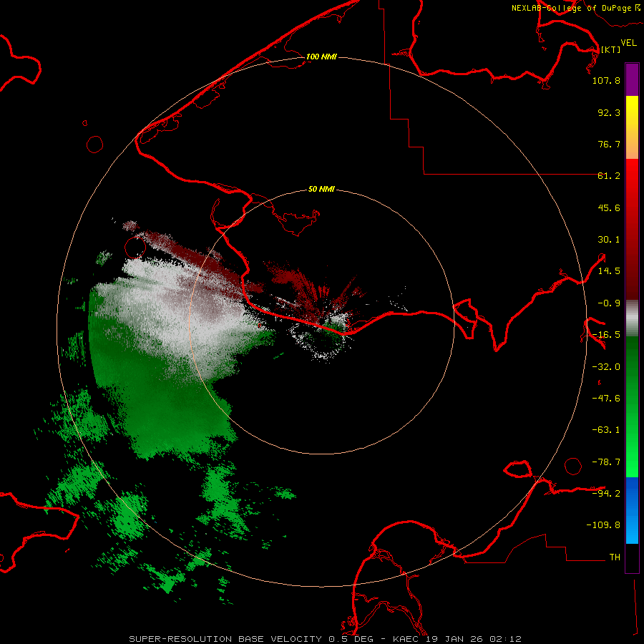
Task: Click the 76.7 legend value
Action: 609,144
